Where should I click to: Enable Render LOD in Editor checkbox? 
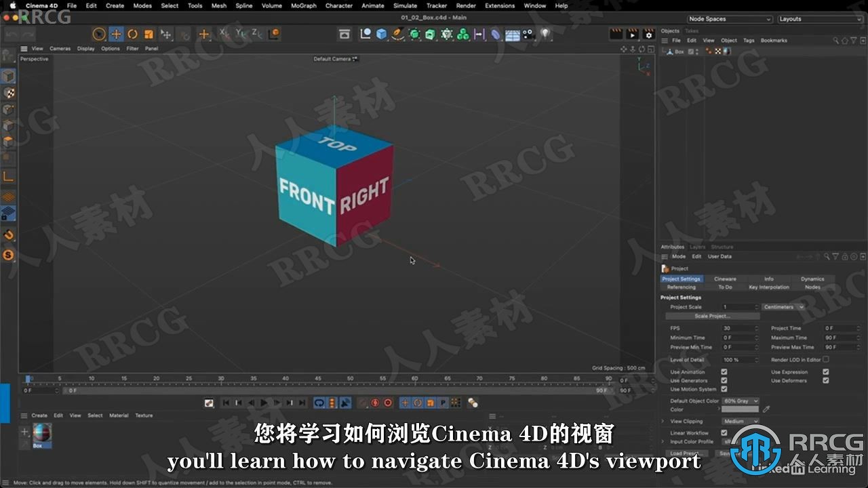[825, 359]
